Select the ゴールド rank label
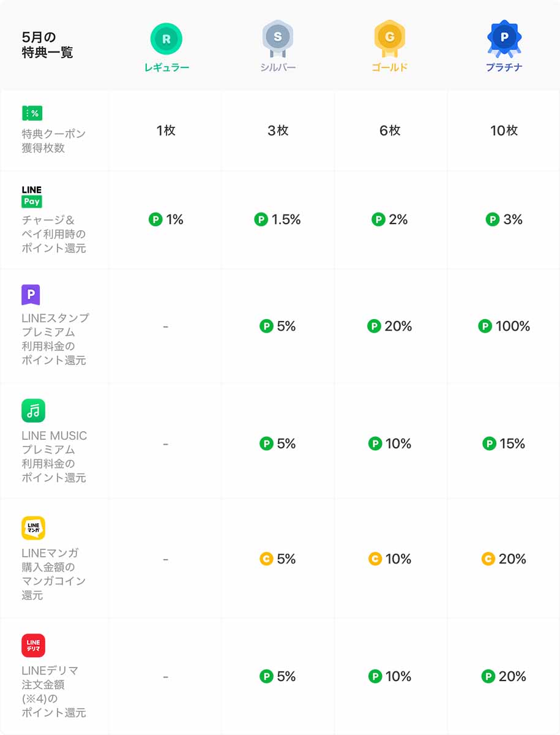The height and width of the screenshot is (735, 560). coord(389,67)
